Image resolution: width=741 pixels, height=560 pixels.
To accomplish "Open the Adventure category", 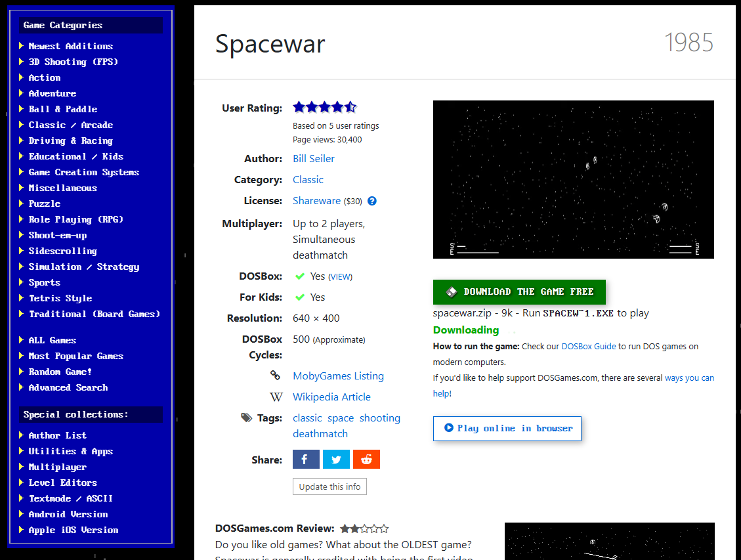I will tap(52, 94).
